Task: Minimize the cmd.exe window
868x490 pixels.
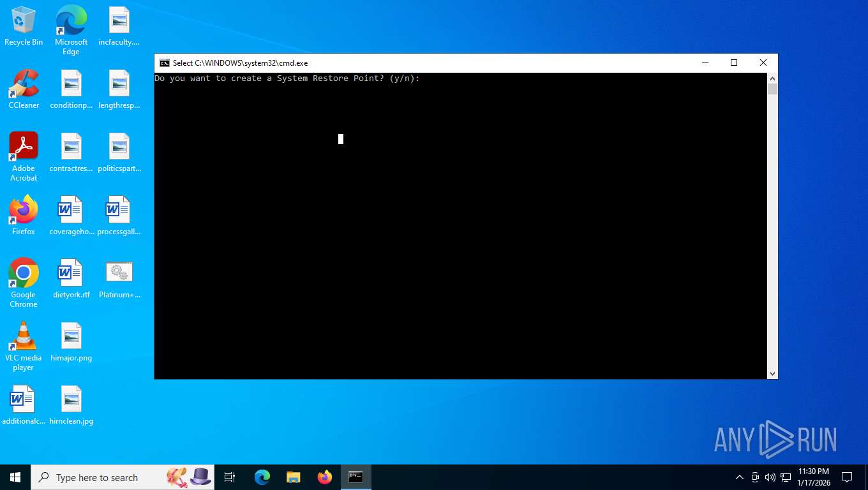Action: [705, 63]
